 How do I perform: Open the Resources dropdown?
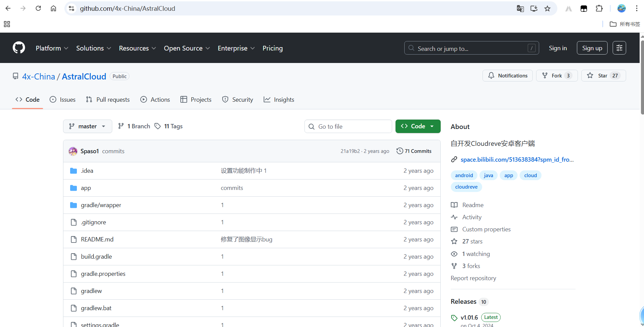click(x=137, y=48)
